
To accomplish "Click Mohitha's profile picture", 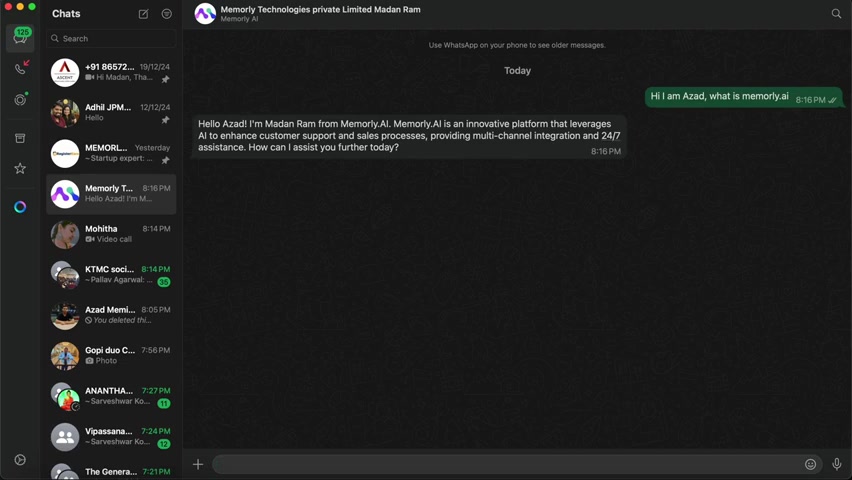I will [x=65, y=234].
